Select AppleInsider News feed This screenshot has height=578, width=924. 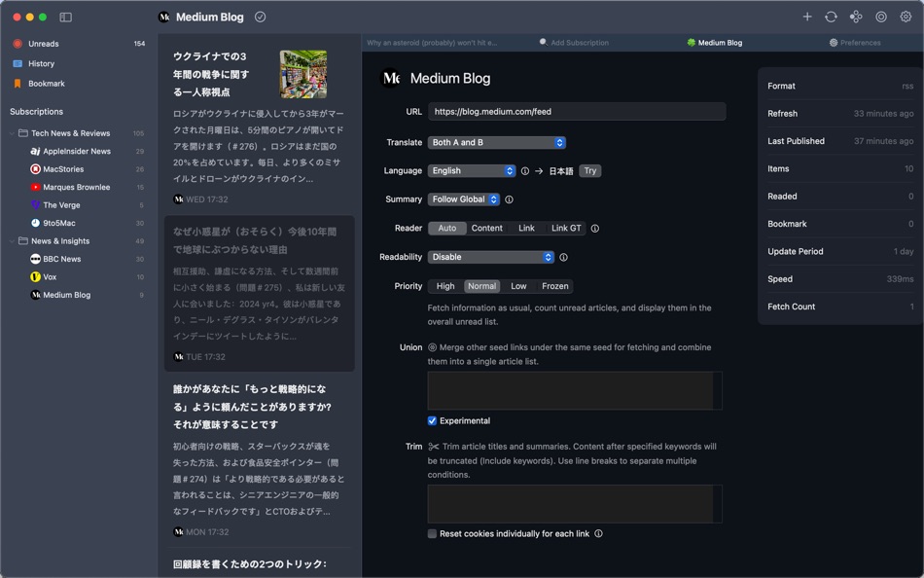pos(79,151)
